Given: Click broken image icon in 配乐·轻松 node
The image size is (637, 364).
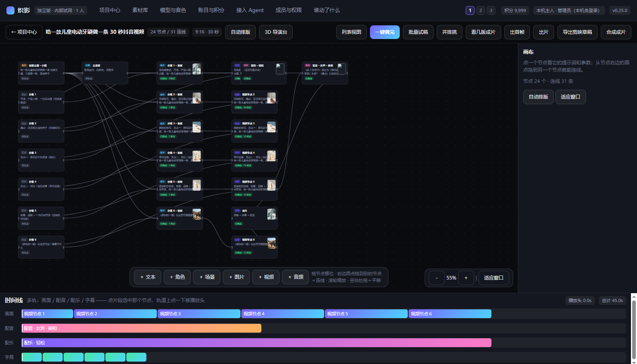Looking at the screenshot, I should [x=280, y=69].
